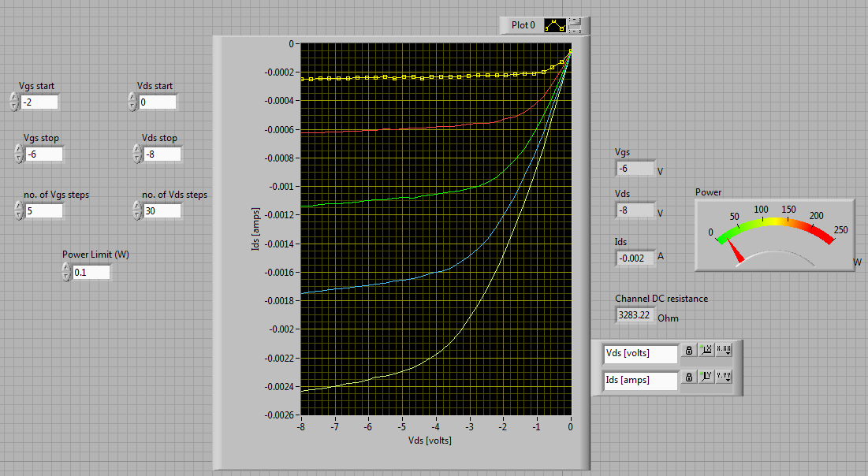Click the Vgs stop value field
The width and height of the screenshot is (868, 476).
click(x=43, y=154)
